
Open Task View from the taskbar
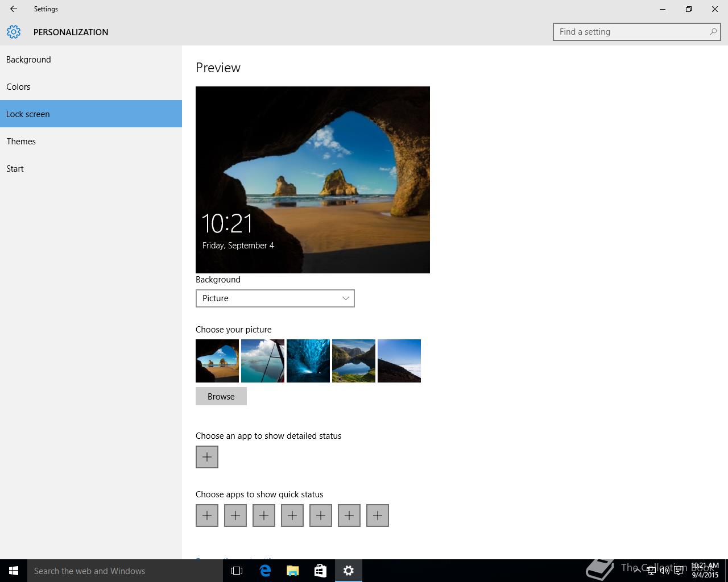[237, 571]
